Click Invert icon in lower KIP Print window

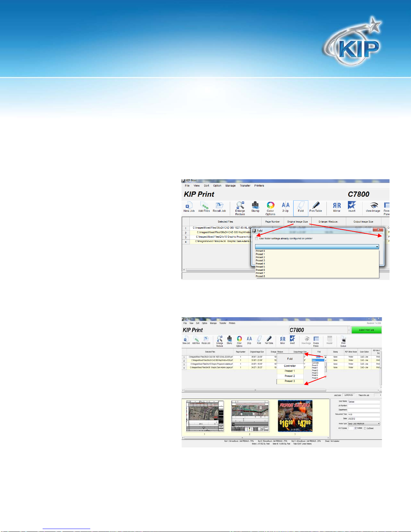(292, 340)
